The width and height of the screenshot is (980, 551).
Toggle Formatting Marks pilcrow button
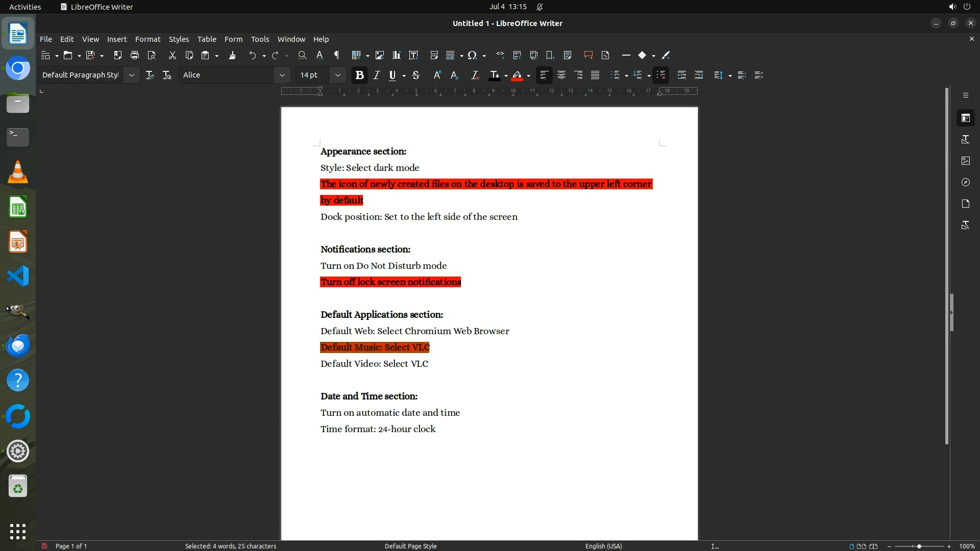point(336,55)
